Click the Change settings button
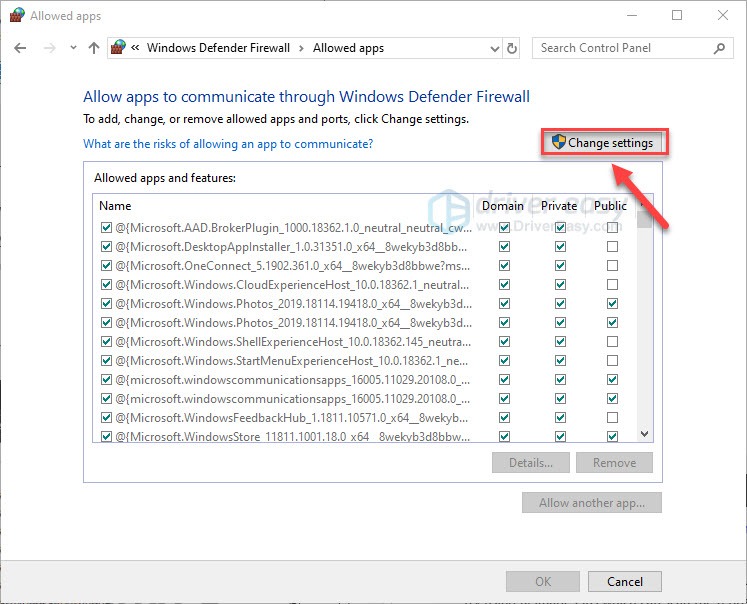 point(603,142)
